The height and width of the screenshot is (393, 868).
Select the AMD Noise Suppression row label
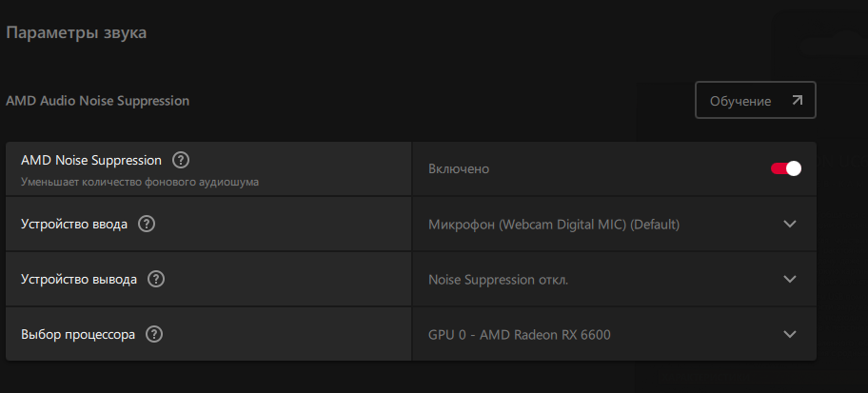click(x=91, y=161)
